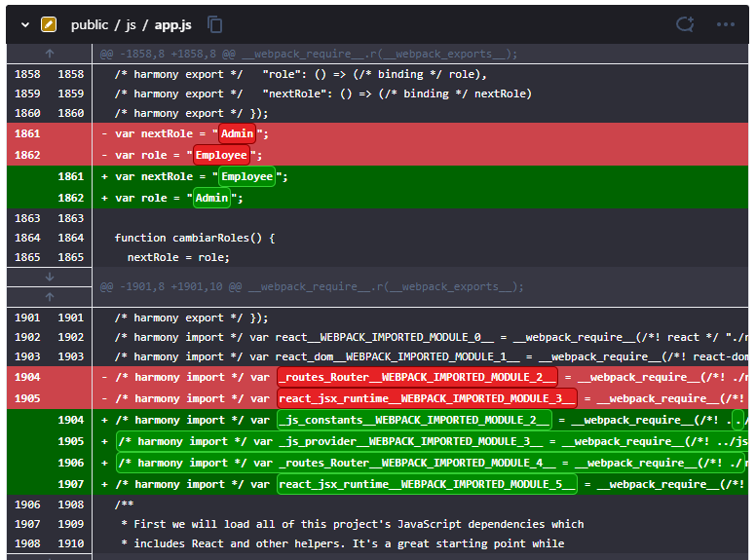Click removed 'react_jsx_runtime__WEBPACK_IMPORTED_MODULE_3__' token
Image resolution: width=756 pixels, height=560 pixels.
pyautogui.click(x=427, y=398)
